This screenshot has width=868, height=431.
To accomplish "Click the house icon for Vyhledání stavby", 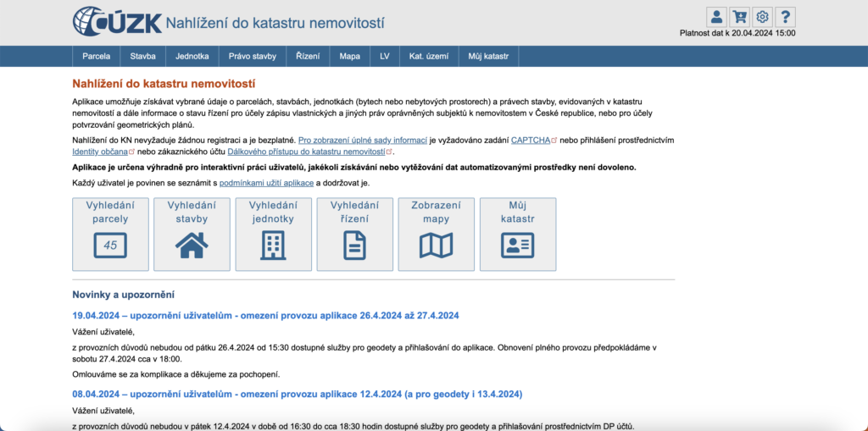I will coord(192,245).
